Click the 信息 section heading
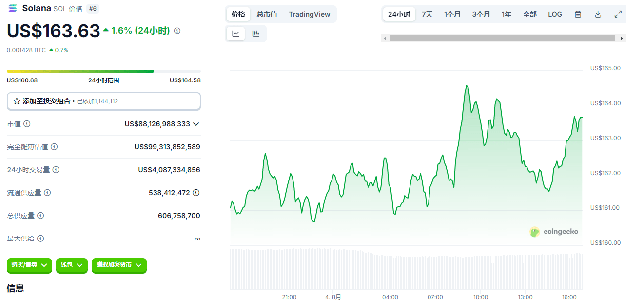 point(16,288)
